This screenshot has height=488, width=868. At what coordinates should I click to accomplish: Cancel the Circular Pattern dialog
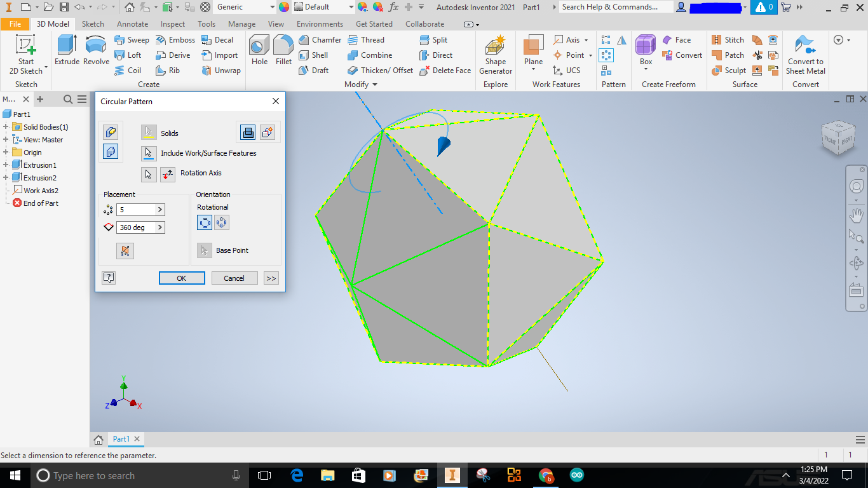click(234, 278)
